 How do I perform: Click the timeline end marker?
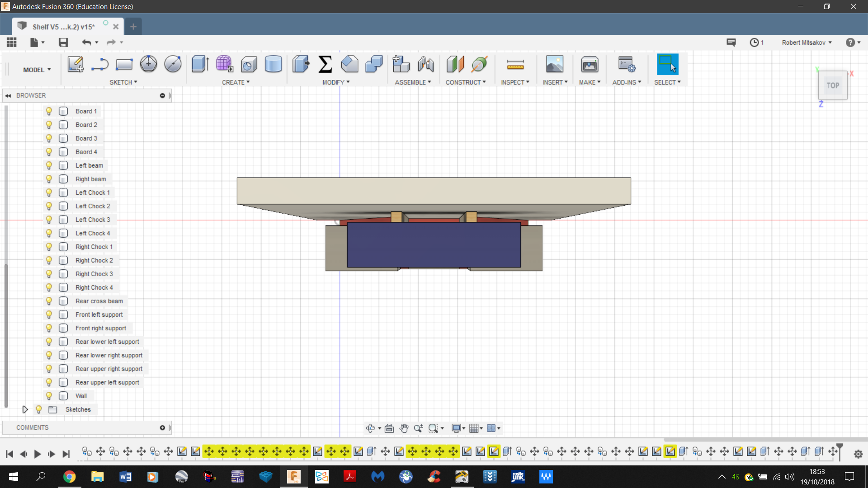pyautogui.click(x=840, y=451)
